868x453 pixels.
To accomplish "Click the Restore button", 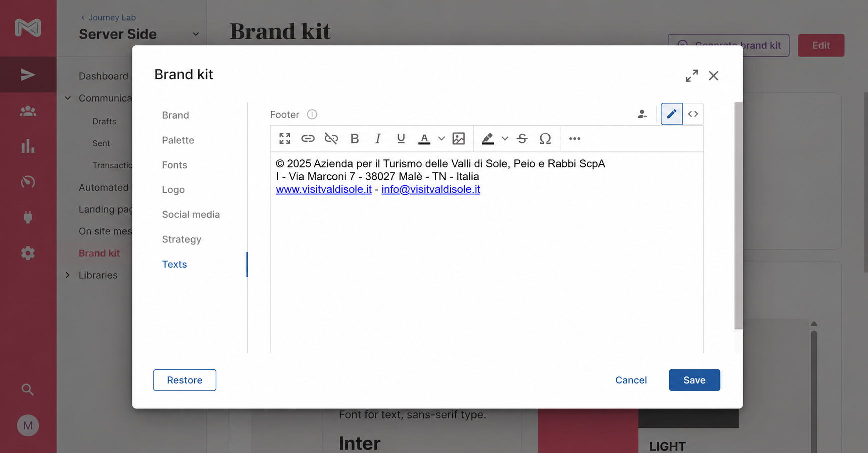I will [185, 380].
